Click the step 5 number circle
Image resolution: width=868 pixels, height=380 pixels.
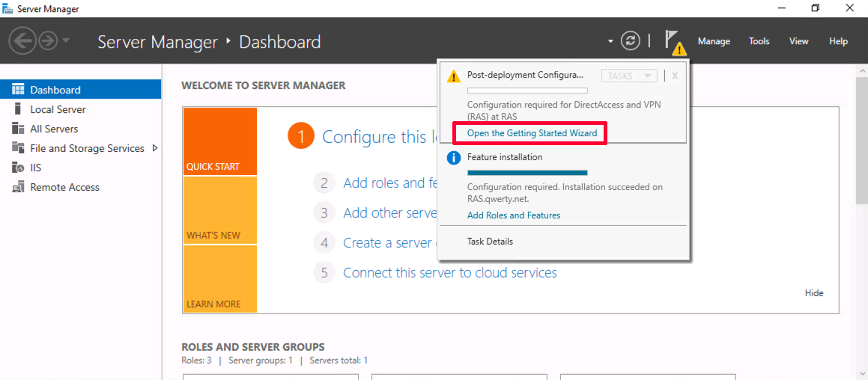click(324, 272)
